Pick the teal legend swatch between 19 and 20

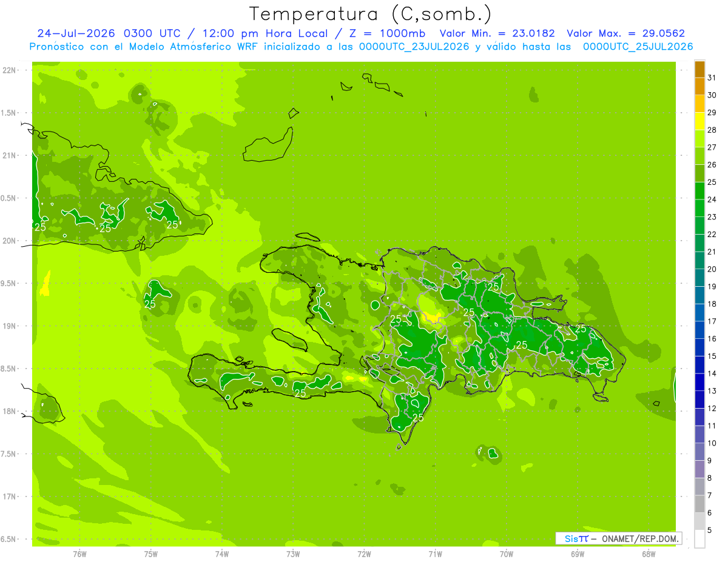tap(699, 278)
